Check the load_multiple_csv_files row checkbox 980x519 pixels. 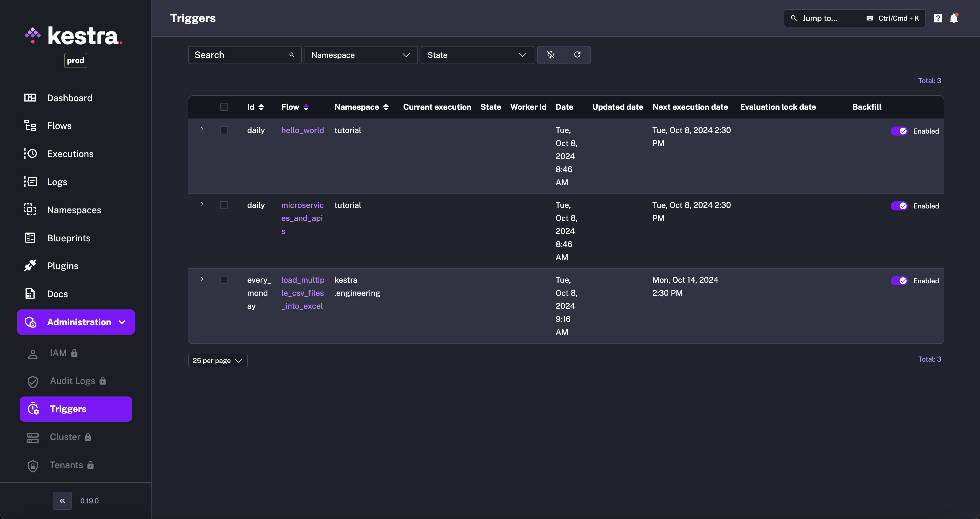coord(224,280)
